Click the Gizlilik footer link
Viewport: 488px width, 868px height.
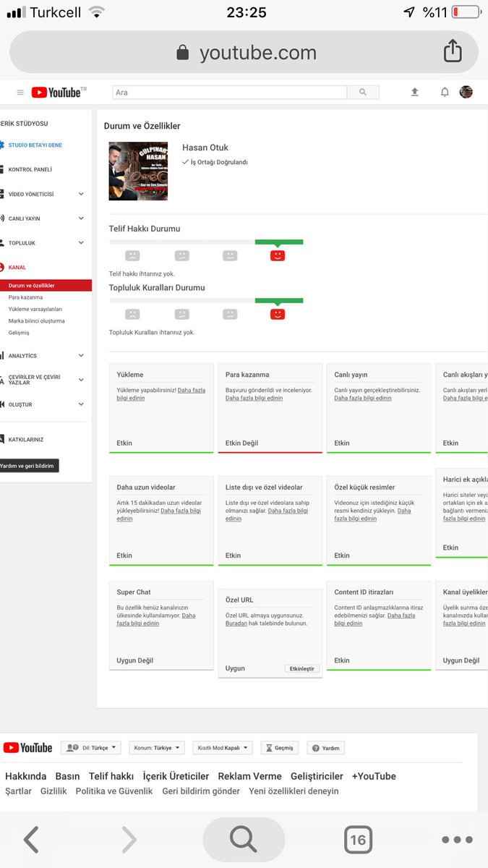[x=53, y=791]
